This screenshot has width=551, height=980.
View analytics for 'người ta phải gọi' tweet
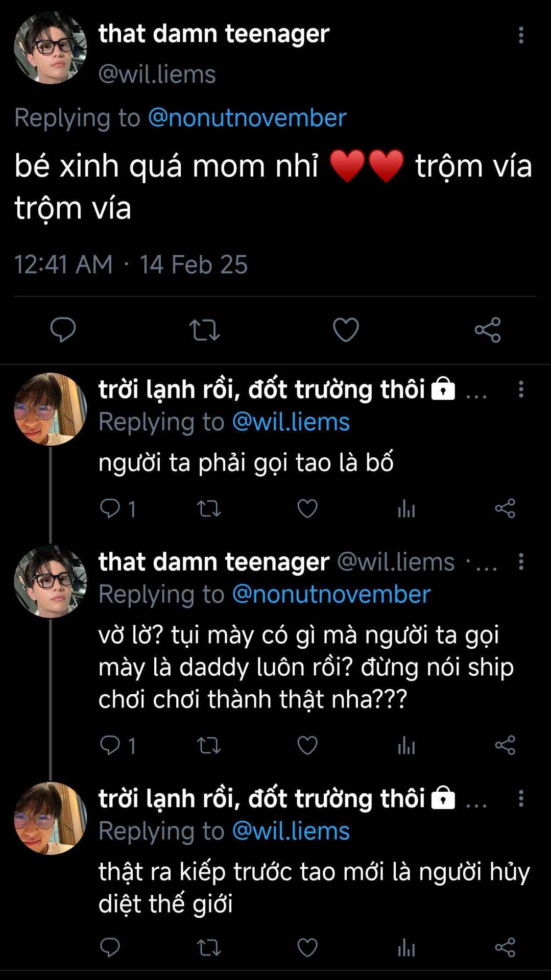click(x=406, y=508)
